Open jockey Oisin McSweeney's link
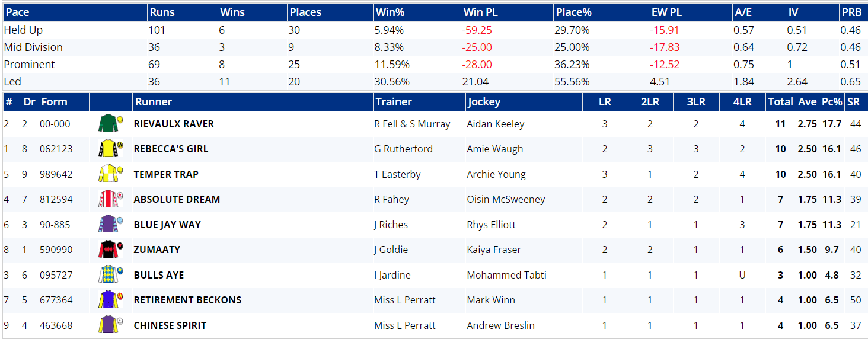The width and height of the screenshot is (868, 339). pos(506,199)
